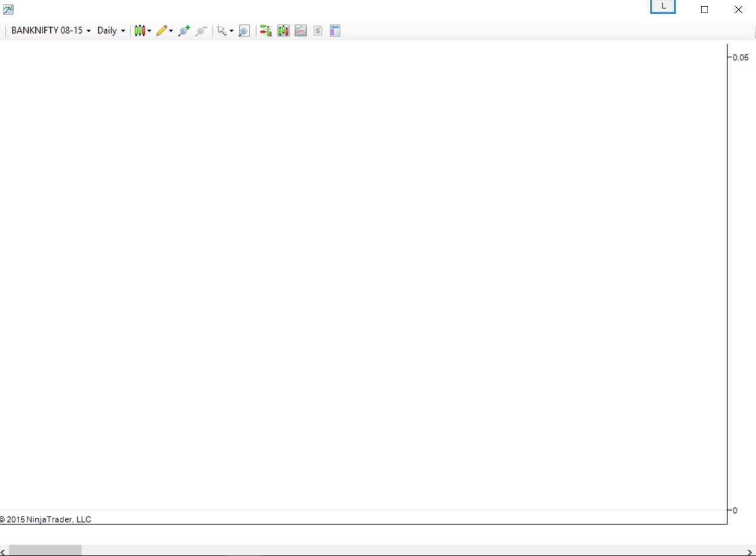Screen dimensions: 756x556
Task: Click the horizontal scrollbar thumb
Action: [45, 551]
